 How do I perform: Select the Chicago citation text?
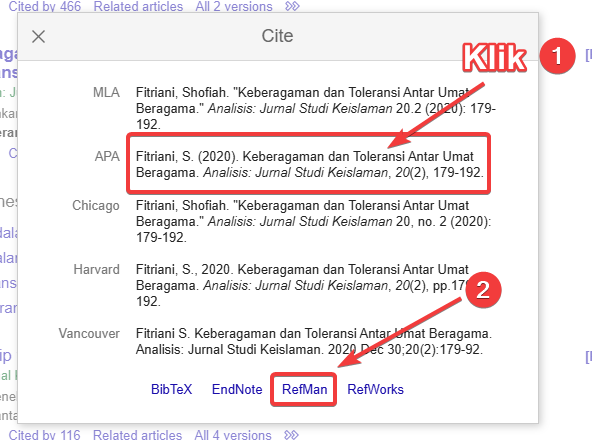tap(313, 221)
